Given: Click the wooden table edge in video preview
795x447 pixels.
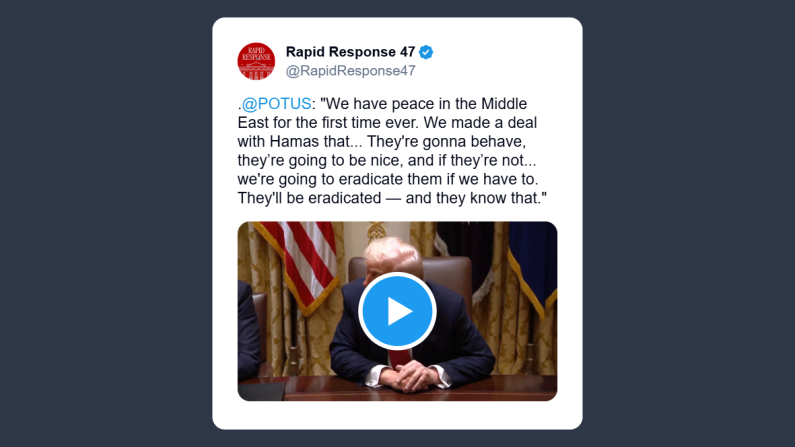Looking at the screenshot, I should [x=397, y=388].
